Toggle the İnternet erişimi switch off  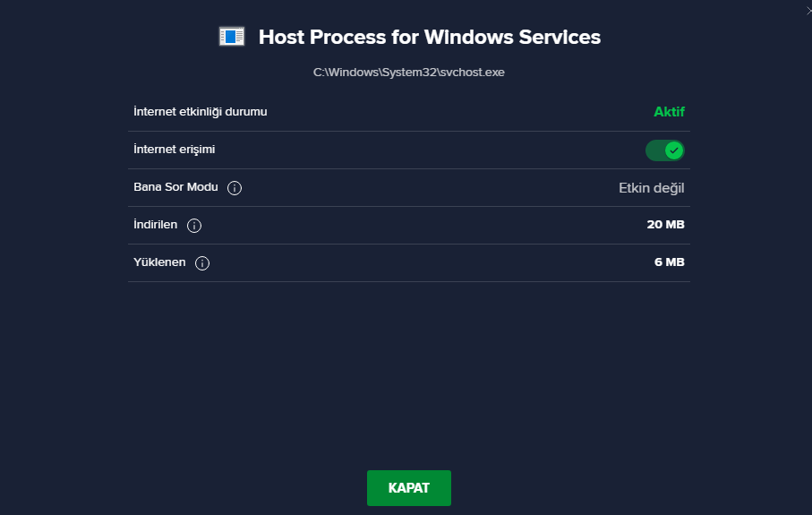point(665,150)
